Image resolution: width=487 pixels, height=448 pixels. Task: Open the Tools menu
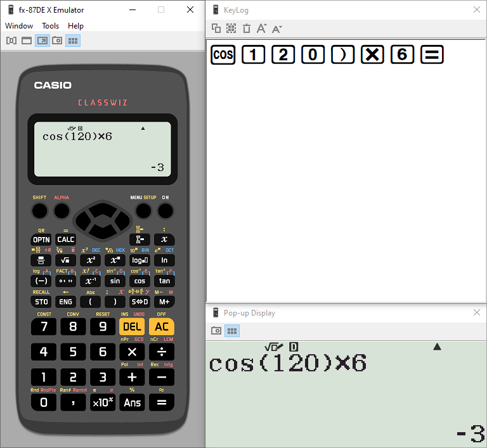point(50,26)
